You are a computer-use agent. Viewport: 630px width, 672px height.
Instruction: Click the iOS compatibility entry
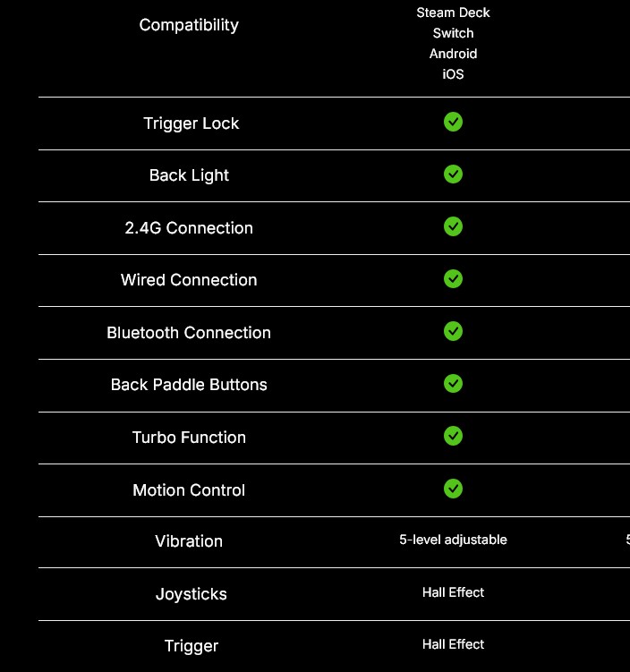453,74
